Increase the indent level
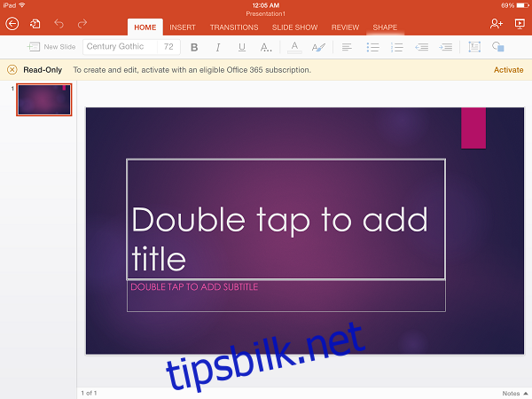 click(445, 47)
